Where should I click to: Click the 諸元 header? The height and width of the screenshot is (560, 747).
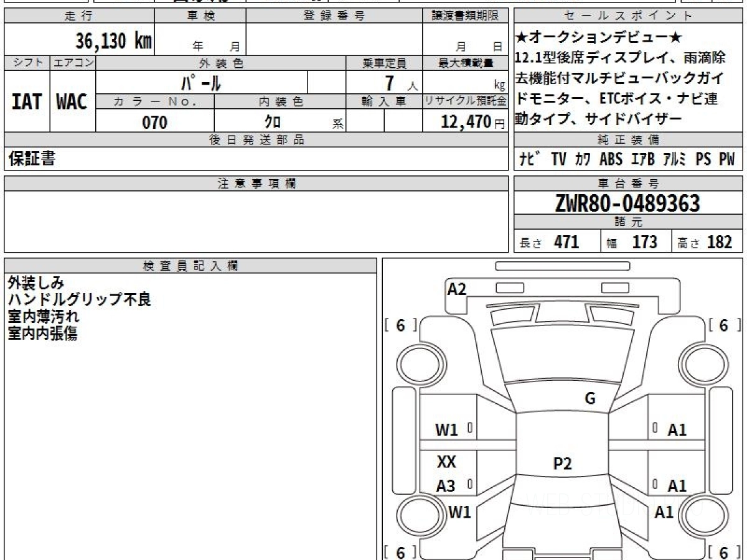(x=629, y=223)
